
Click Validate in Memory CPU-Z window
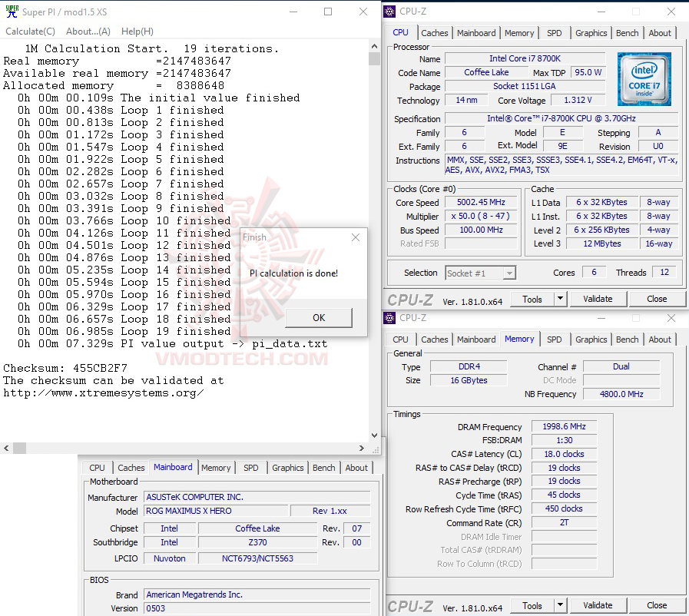(x=598, y=606)
